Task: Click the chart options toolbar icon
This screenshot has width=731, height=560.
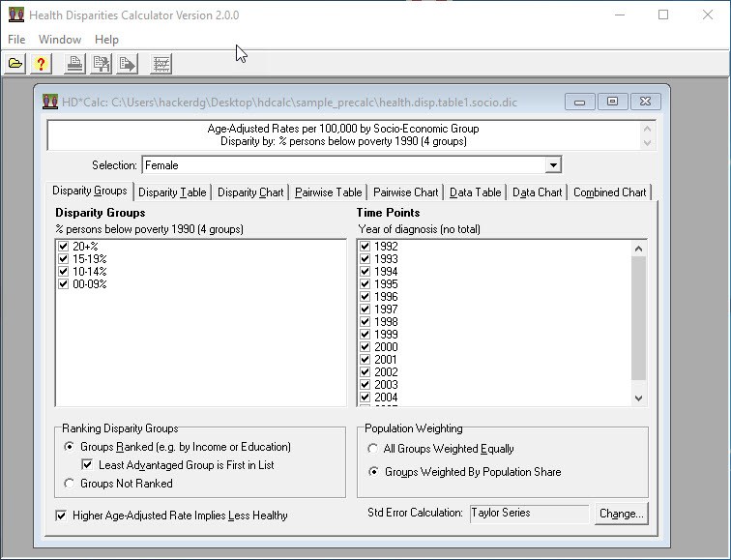Action: pyautogui.click(x=161, y=65)
